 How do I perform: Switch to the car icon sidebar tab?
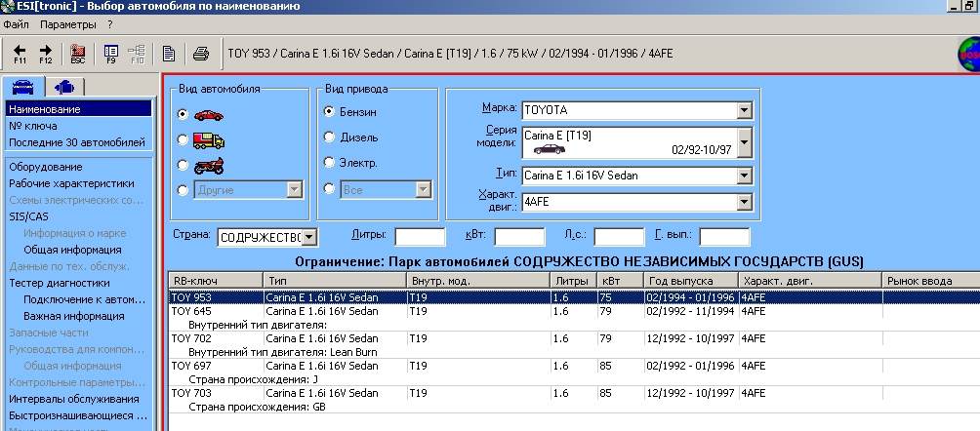click(23, 86)
